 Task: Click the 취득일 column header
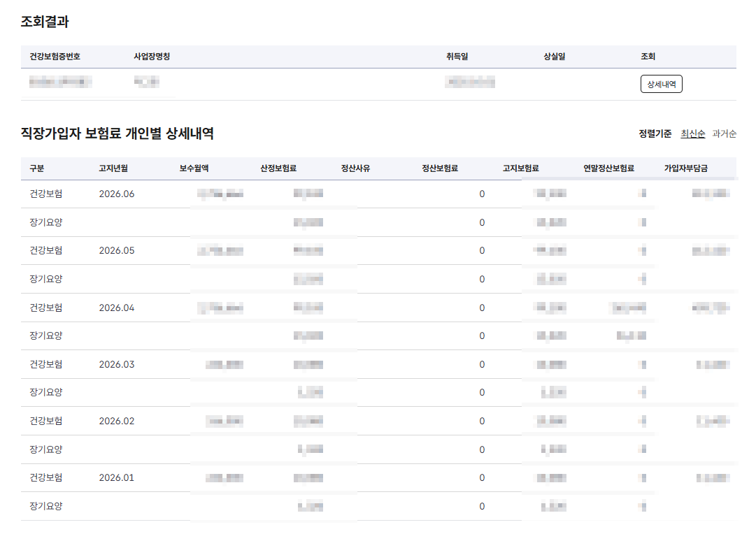pyautogui.click(x=457, y=57)
